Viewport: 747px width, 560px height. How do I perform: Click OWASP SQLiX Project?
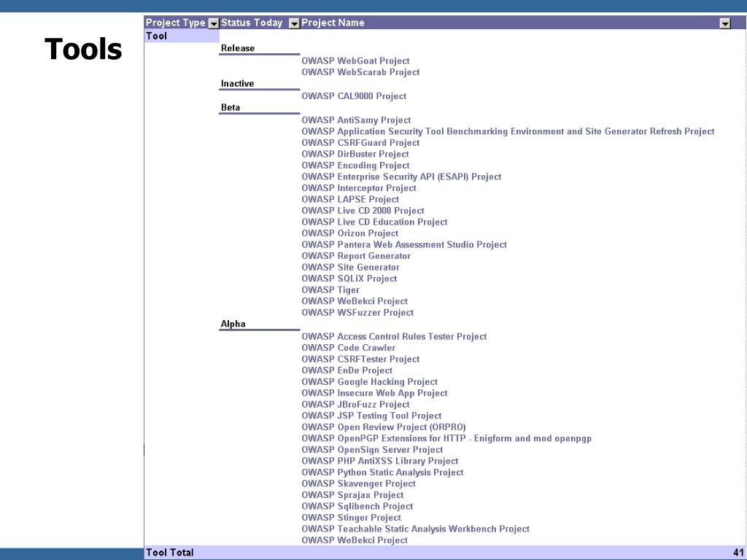click(x=349, y=279)
